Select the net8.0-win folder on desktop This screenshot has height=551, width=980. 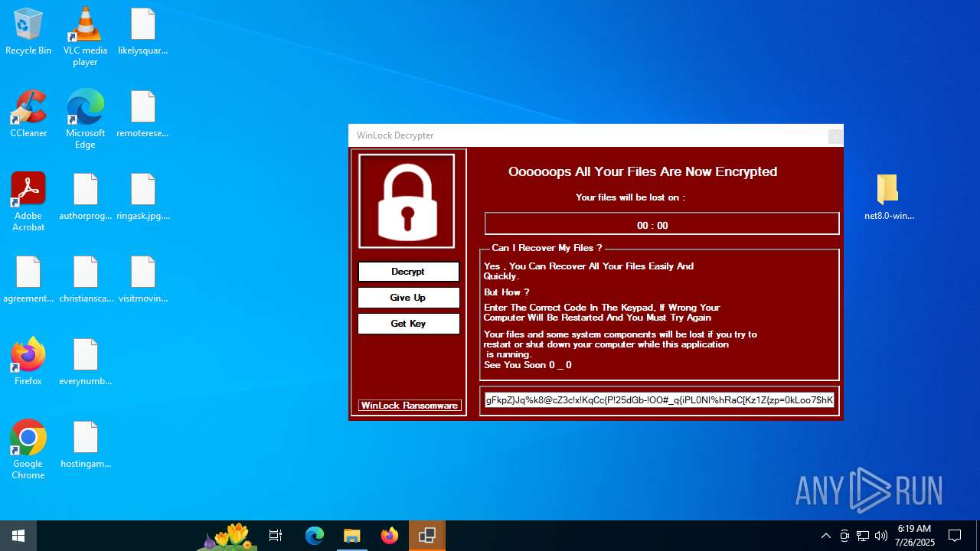point(889,197)
